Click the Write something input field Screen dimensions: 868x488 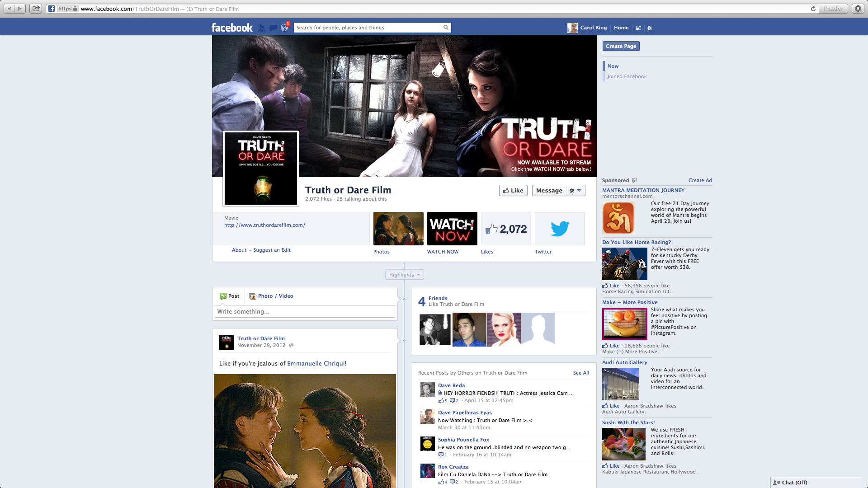[x=305, y=311]
